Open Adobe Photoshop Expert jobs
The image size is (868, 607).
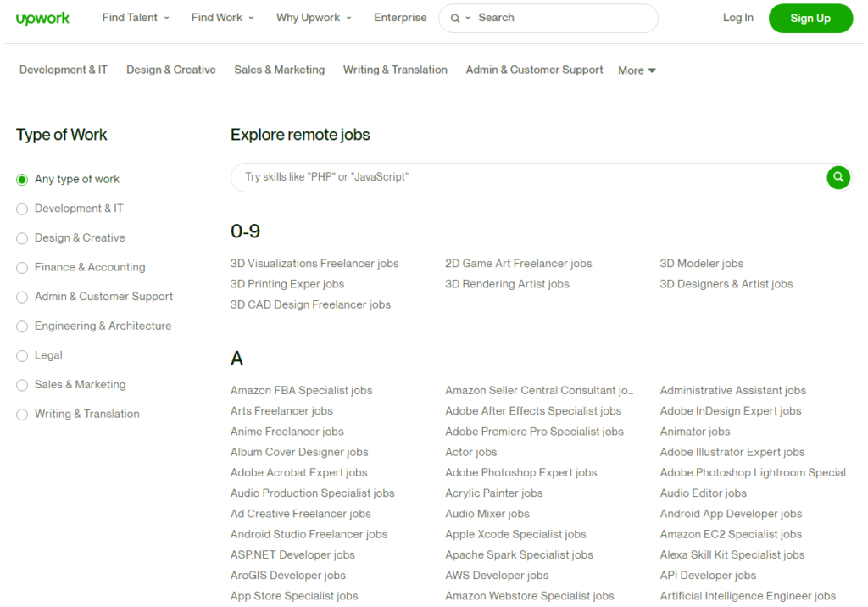click(x=521, y=472)
